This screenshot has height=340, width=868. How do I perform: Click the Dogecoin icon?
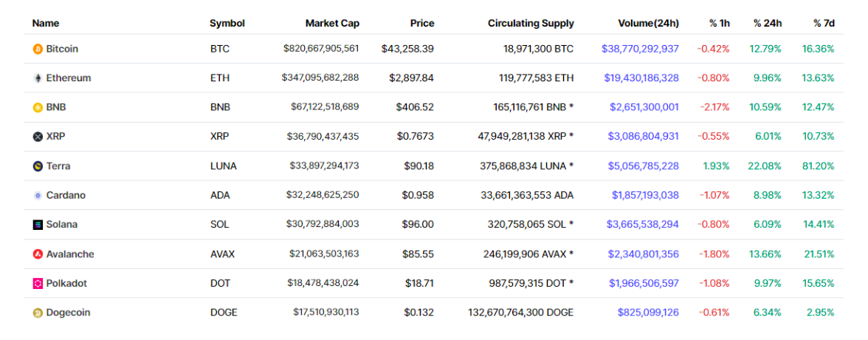click(38, 313)
